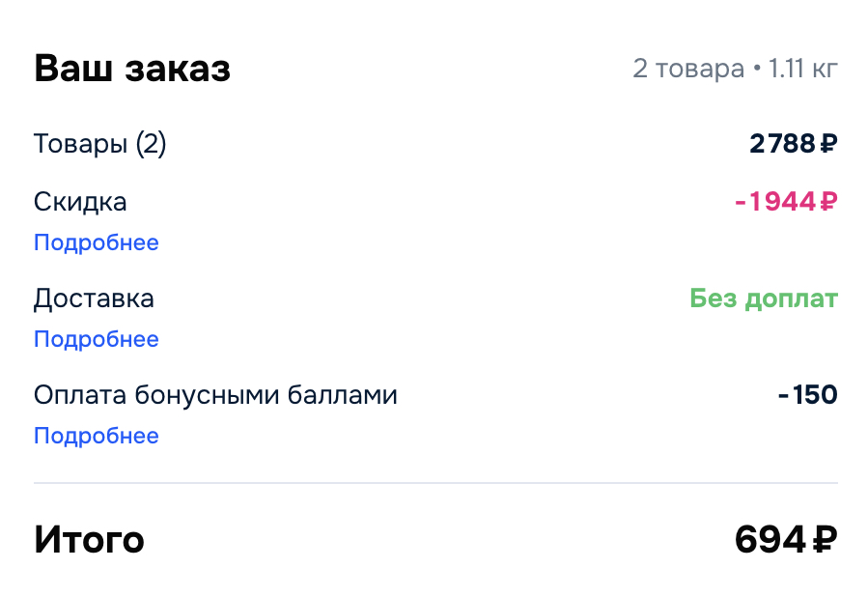Click the divider line above Итого
The height and width of the screenshot is (597, 868).
435,483
